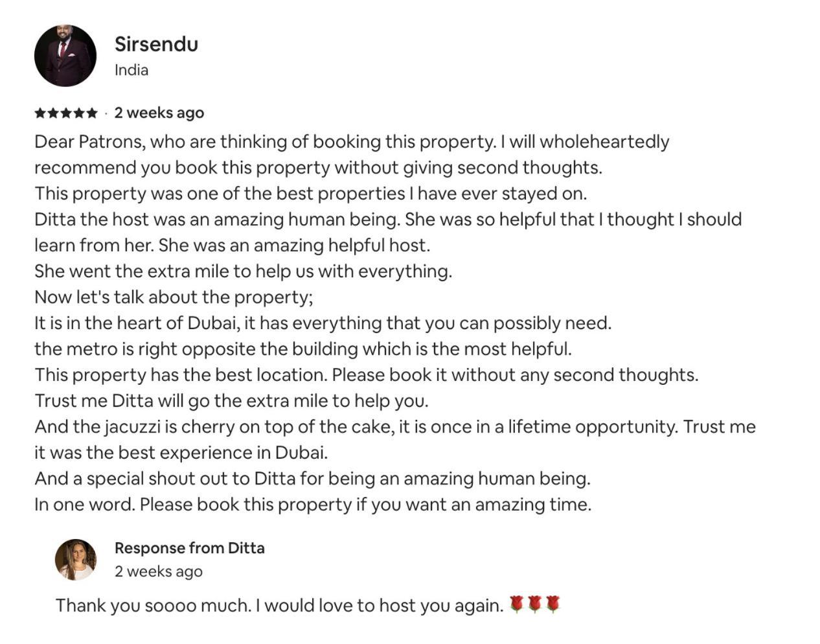Click the middle rose emoji in the response

(x=534, y=604)
